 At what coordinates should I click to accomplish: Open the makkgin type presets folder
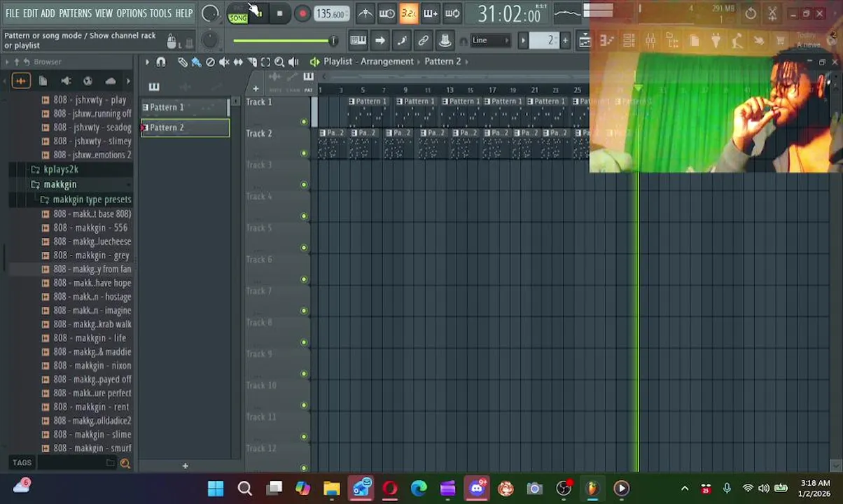[x=92, y=199]
